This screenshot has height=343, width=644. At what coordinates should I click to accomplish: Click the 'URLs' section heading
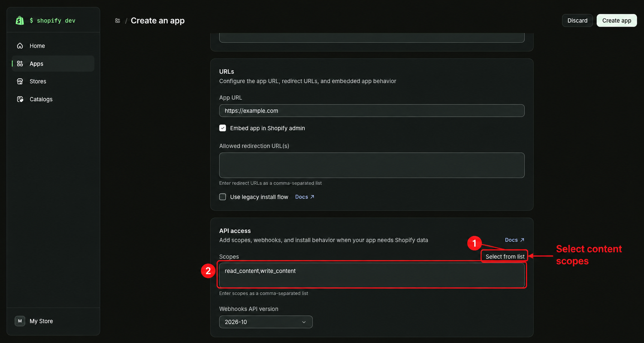(x=227, y=72)
